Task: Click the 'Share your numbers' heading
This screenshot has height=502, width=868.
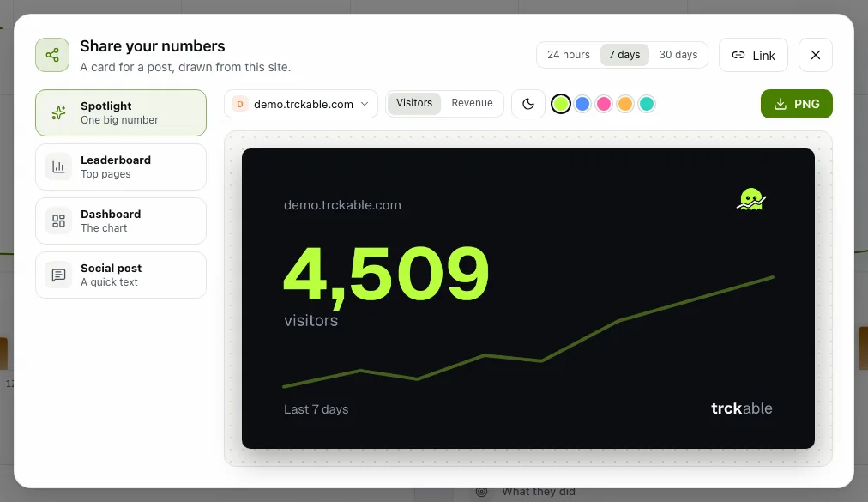Action: [x=153, y=46]
